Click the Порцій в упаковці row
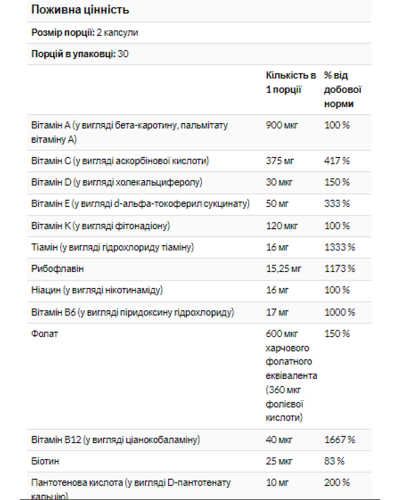Viewport: 400px width, 500px height. (x=199, y=54)
